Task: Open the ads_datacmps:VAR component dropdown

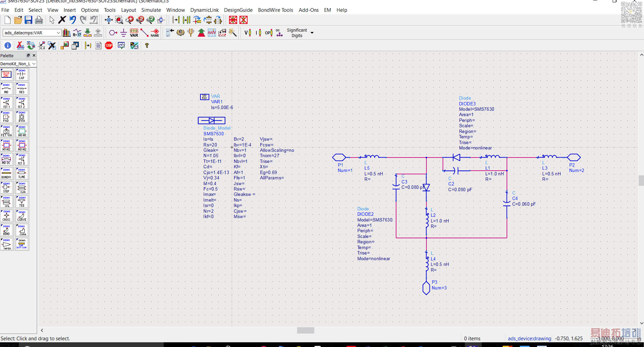Action: point(58,33)
